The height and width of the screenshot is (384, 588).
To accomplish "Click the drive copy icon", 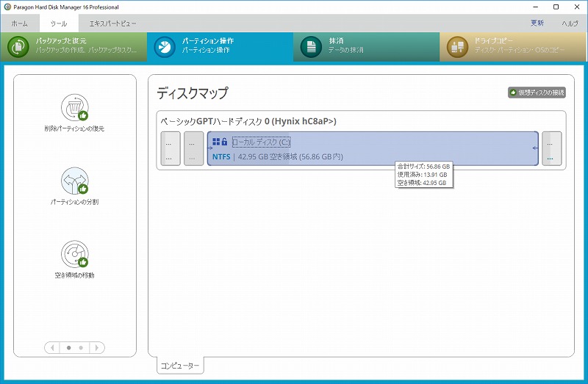I will coord(457,47).
